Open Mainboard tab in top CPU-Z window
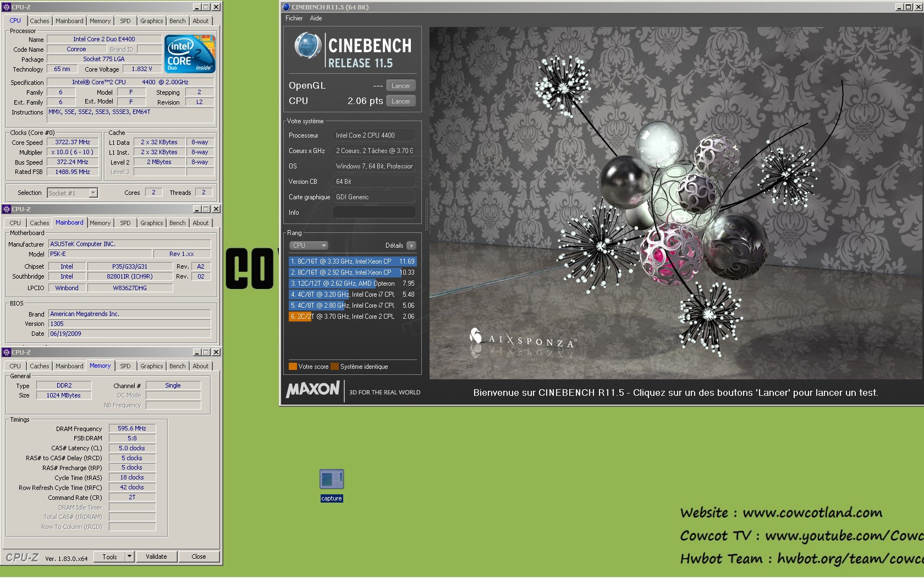The width and height of the screenshot is (924, 578). click(x=69, y=21)
